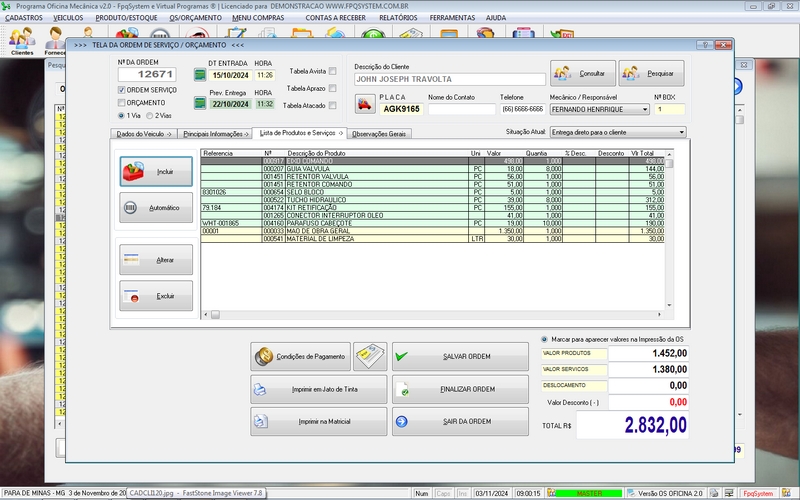Switch to the Observações Gerais tab
The width and height of the screenshot is (800, 500).
click(379, 133)
